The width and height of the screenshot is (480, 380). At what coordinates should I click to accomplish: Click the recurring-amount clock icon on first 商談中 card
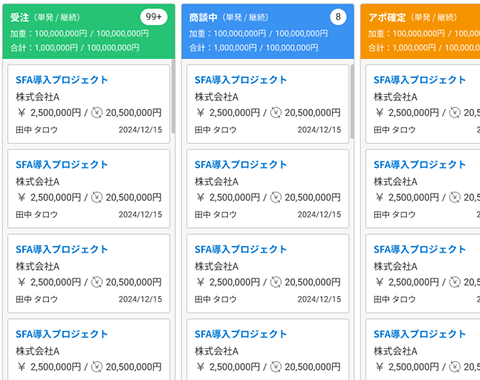276,113
